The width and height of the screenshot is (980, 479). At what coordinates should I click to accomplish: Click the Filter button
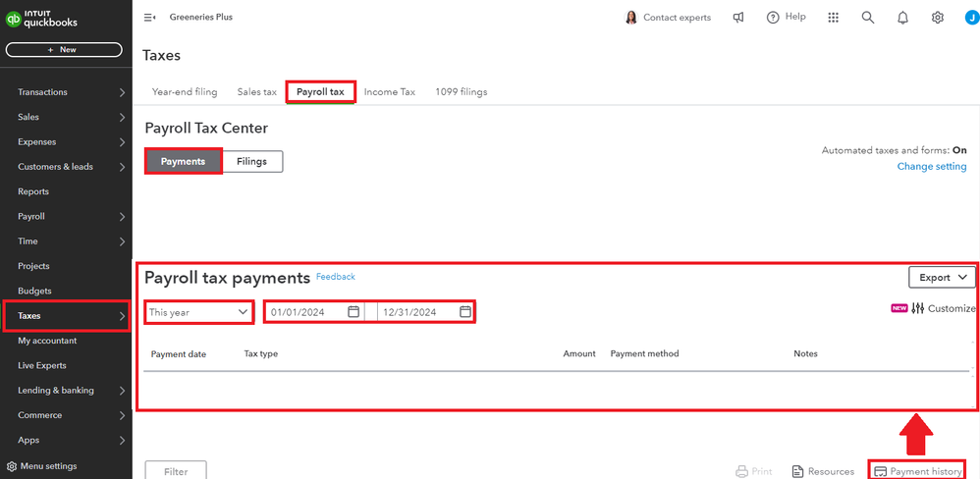[176, 471]
